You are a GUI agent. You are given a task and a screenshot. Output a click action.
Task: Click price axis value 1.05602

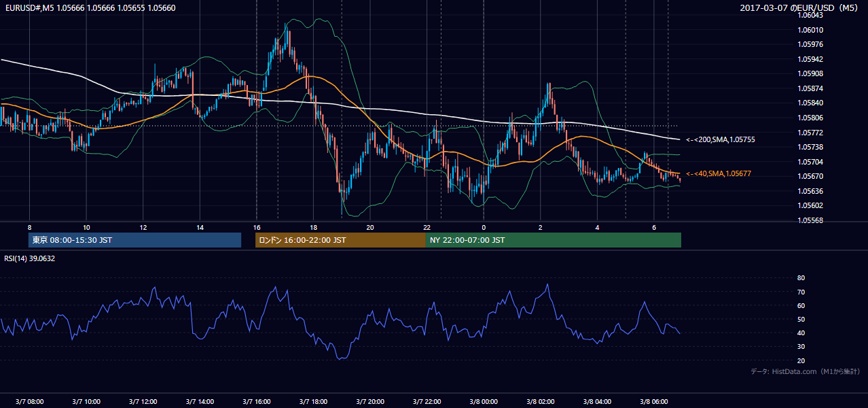click(811, 205)
